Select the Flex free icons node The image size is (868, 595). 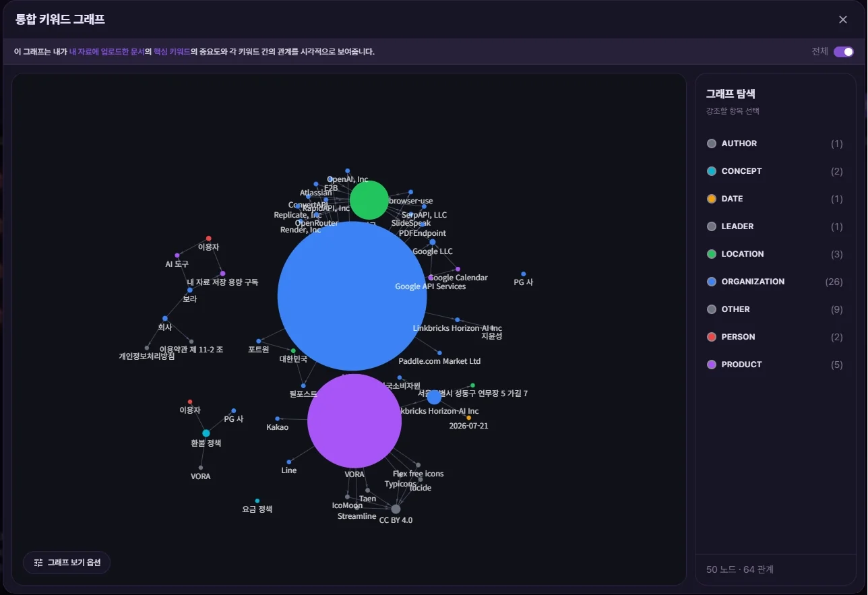tap(418, 465)
